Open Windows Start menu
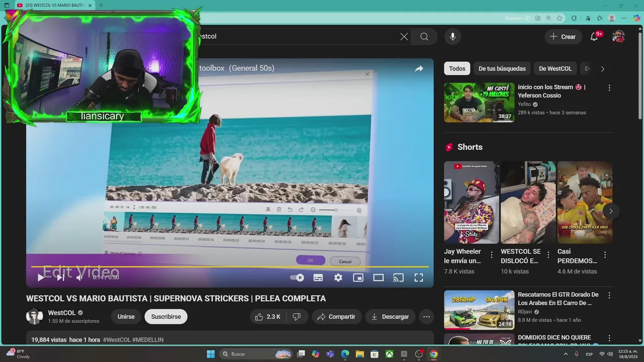 coord(211,354)
